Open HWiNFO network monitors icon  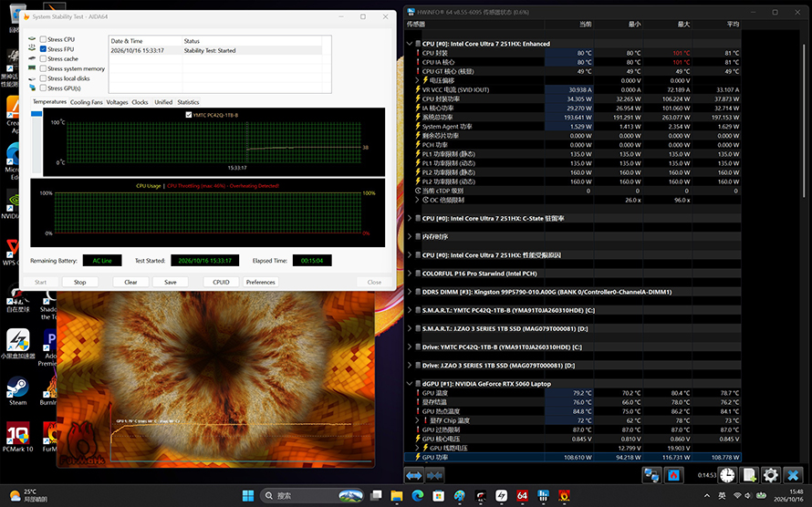pos(651,475)
